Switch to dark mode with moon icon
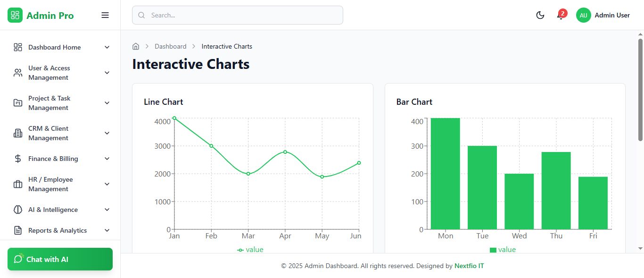 [x=540, y=15]
